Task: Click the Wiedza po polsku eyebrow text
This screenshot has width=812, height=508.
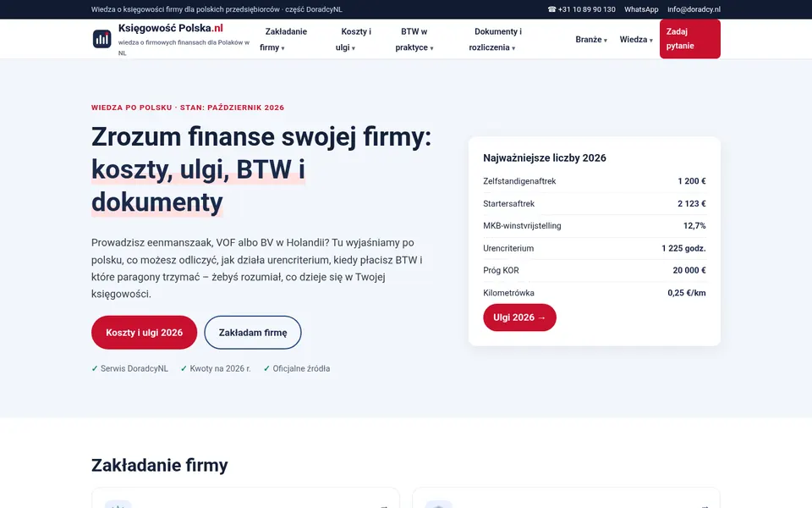Action: tap(188, 108)
